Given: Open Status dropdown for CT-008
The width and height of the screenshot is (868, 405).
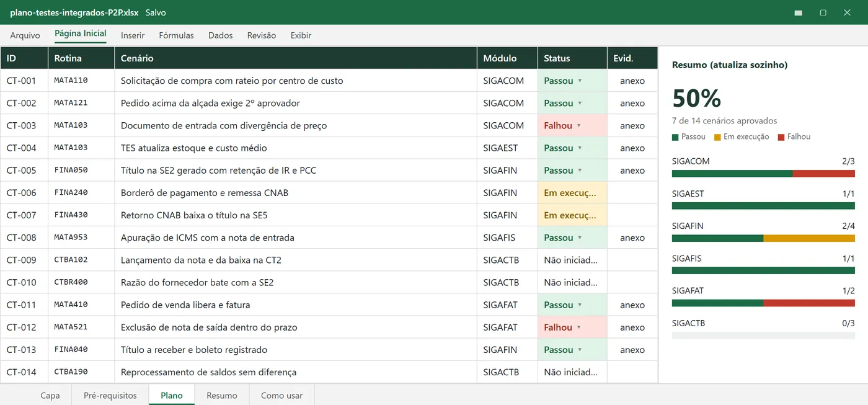Looking at the screenshot, I should pyautogui.click(x=580, y=238).
